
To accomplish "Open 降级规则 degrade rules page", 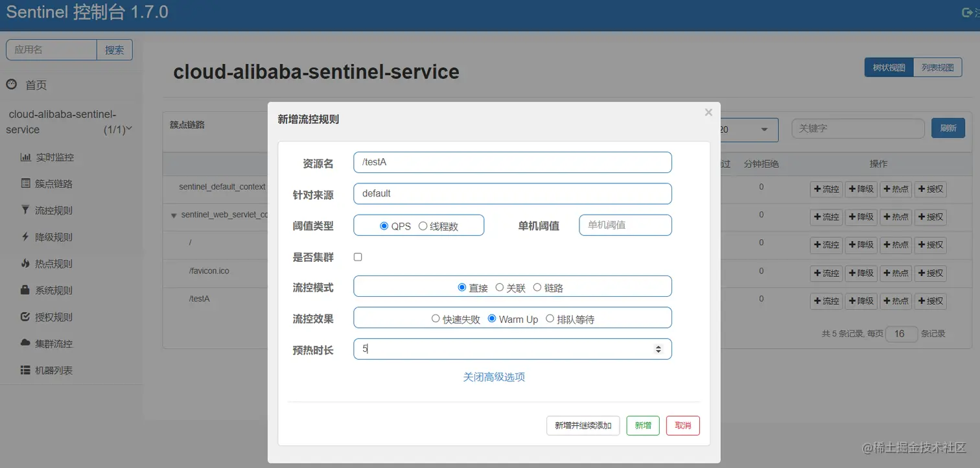I will tap(54, 237).
